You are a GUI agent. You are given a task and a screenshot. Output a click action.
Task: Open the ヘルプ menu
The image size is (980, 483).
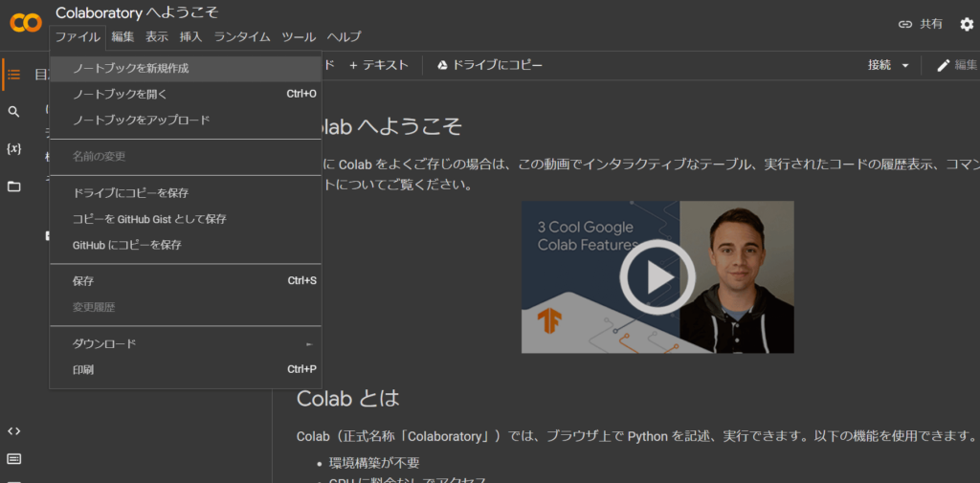[x=344, y=37]
